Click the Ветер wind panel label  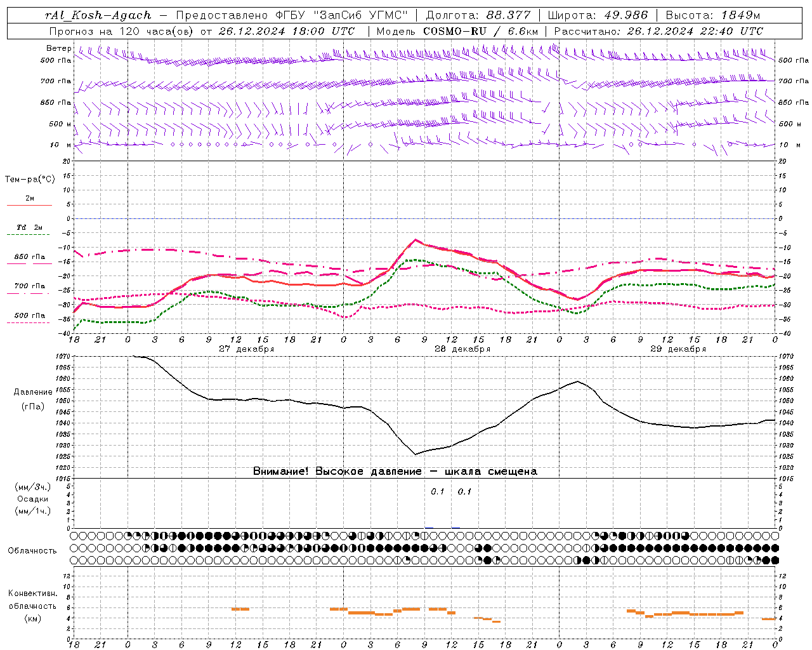coord(59,48)
